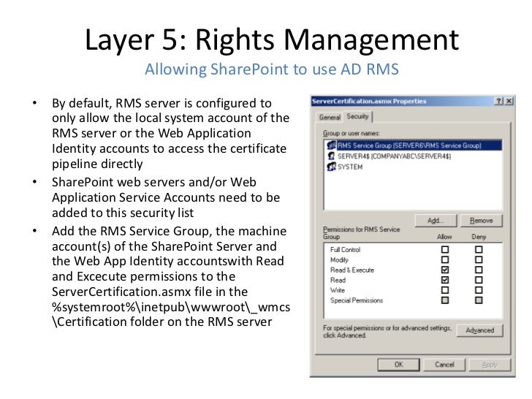Check Deny for Read permission
Screen dimensions: 532x399
click(479, 281)
